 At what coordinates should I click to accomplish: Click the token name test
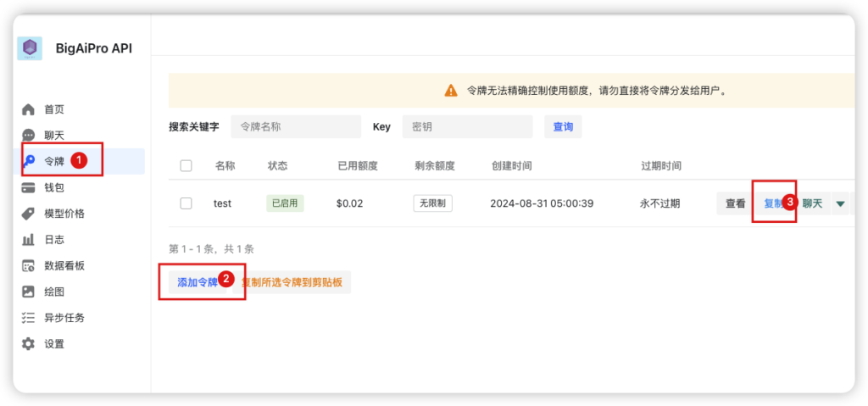[x=223, y=203]
